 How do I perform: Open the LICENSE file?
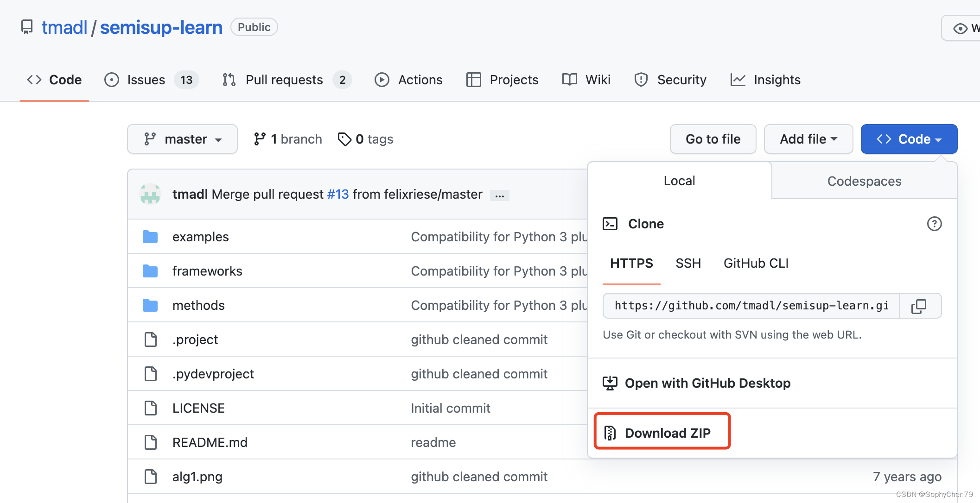click(198, 408)
